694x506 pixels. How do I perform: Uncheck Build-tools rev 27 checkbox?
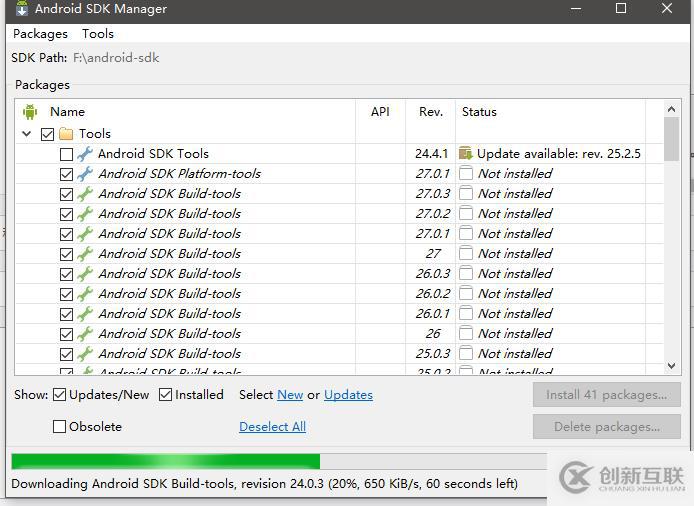pos(66,254)
